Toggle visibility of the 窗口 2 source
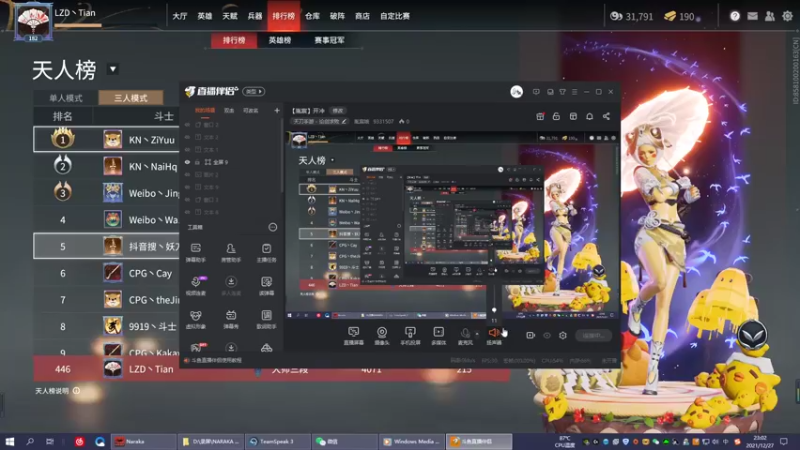The height and width of the screenshot is (450, 800). tap(187, 124)
